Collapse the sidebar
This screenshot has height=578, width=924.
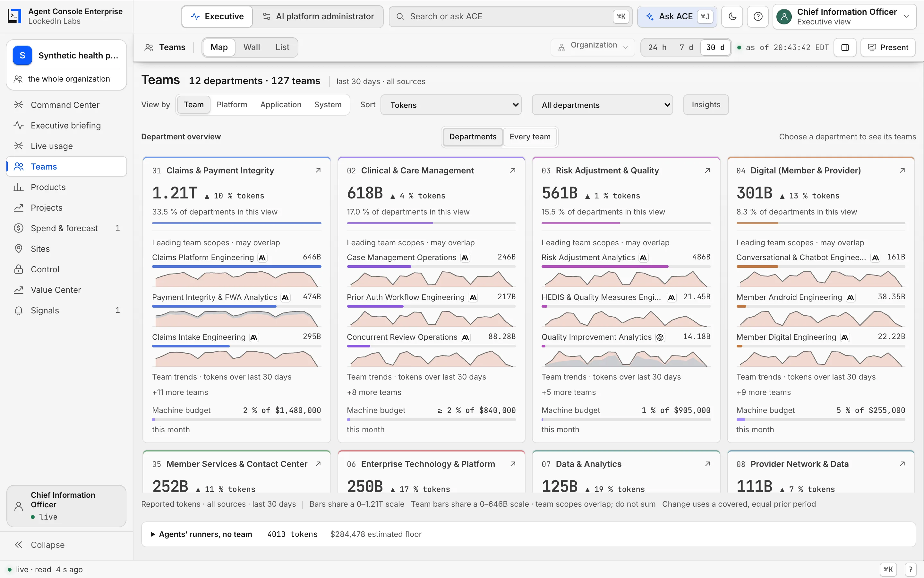point(66,545)
